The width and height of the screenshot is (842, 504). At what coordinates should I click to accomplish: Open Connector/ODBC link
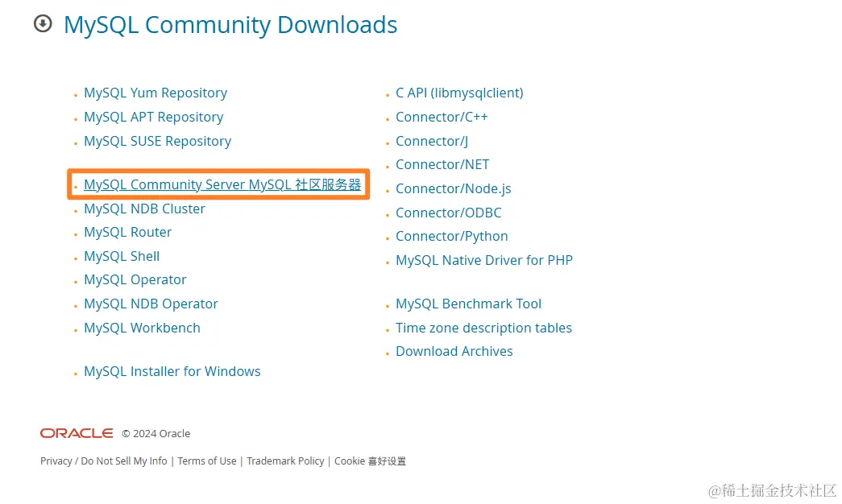[x=448, y=213]
